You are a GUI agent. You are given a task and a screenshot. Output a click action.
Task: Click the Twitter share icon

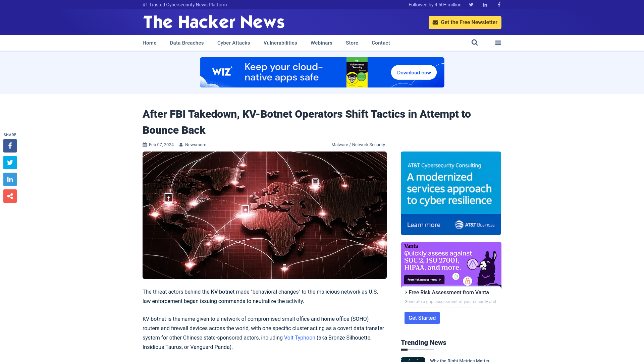(10, 162)
